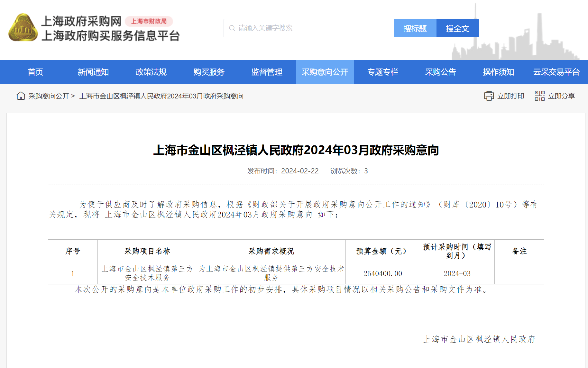This screenshot has width=588, height=368.
Task: Click the 立即打印 link
Action: pos(511,96)
